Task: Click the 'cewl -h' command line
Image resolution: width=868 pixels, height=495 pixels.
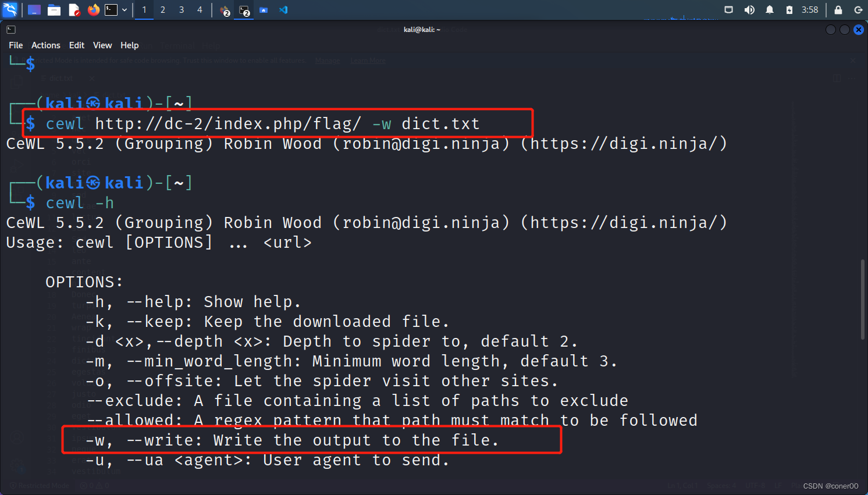Action: click(x=80, y=202)
